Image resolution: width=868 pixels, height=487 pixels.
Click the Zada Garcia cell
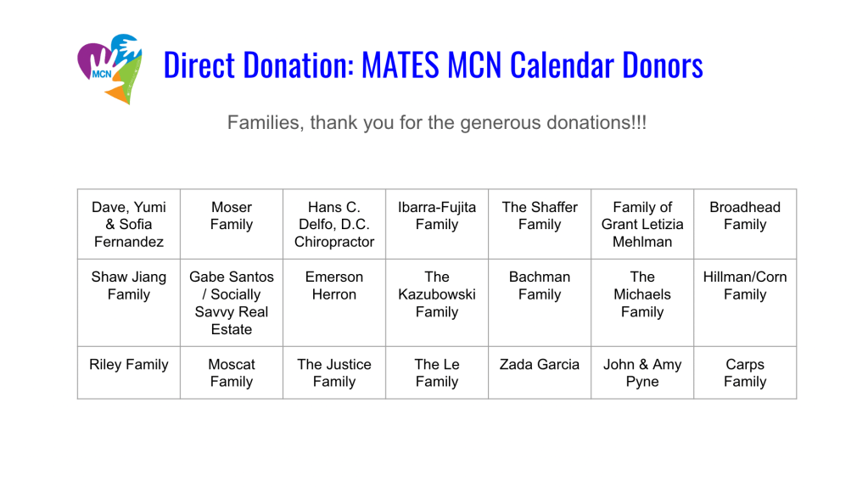[x=540, y=365]
